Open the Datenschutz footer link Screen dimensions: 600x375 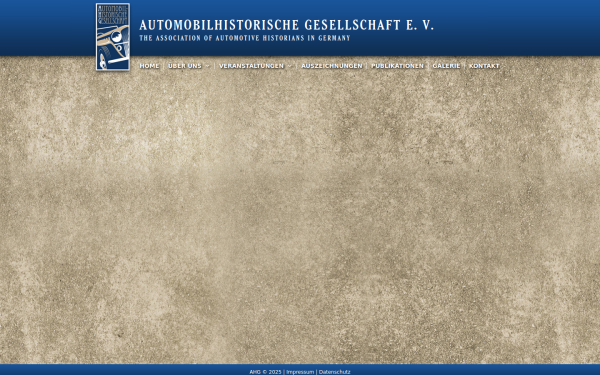point(334,372)
